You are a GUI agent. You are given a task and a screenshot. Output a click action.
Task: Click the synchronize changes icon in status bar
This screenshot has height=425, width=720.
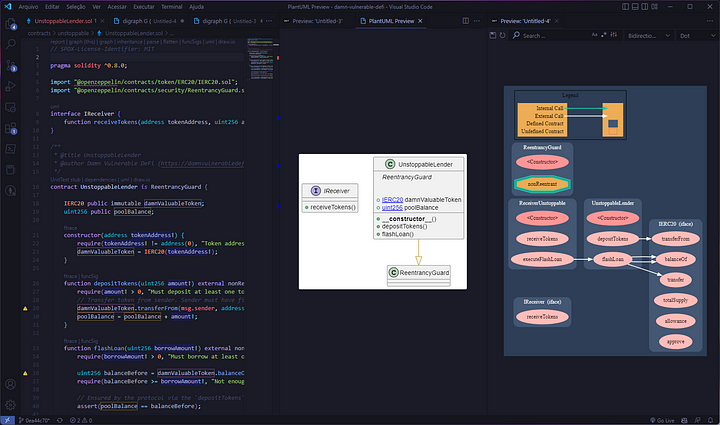coord(60,420)
